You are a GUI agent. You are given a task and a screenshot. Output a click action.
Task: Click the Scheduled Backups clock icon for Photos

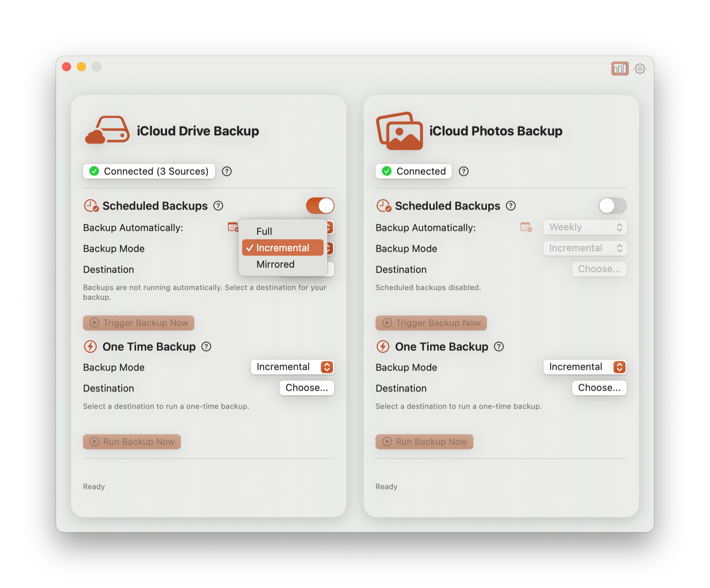[384, 206]
